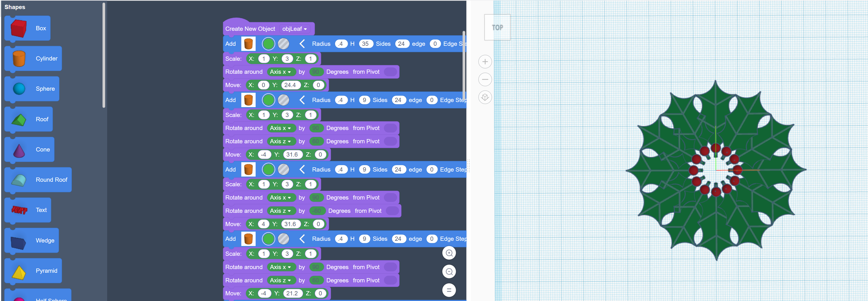868x301 pixels.
Task: Click the TOP view cube face
Action: 497,28
